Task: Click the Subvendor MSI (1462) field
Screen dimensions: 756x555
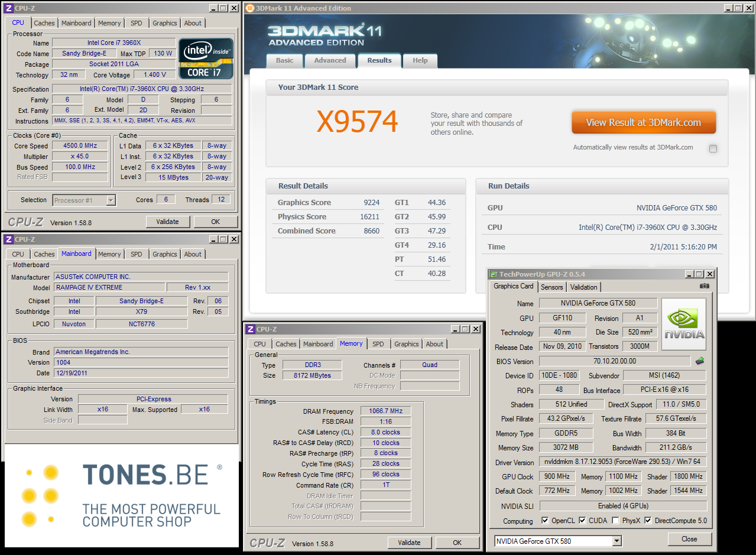Action: coord(664,375)
